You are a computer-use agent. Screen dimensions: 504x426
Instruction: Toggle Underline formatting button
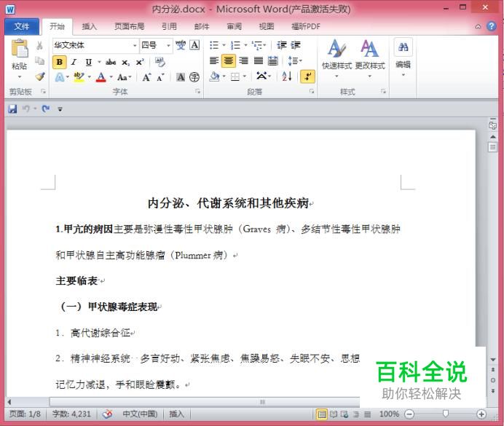tap(88, 62)
